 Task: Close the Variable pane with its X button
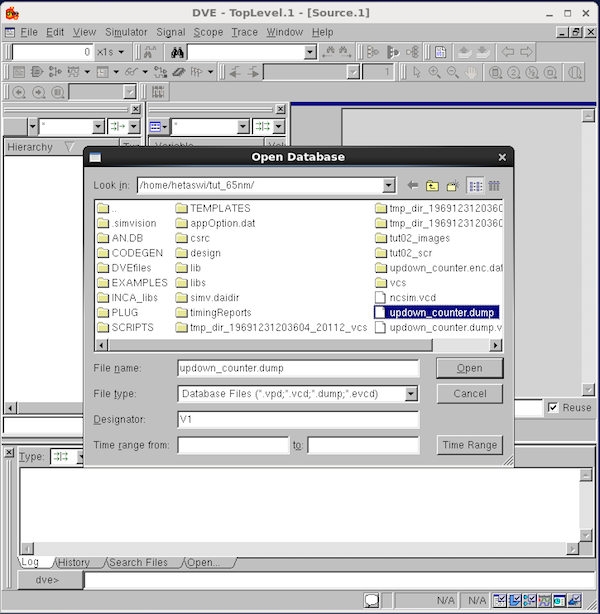pos(280,109)
